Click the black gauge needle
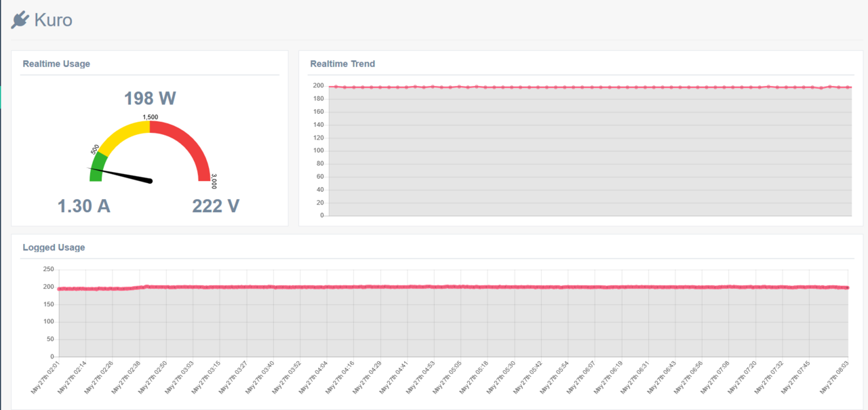Screen dimensions: 868x410 tap(122, 174)
